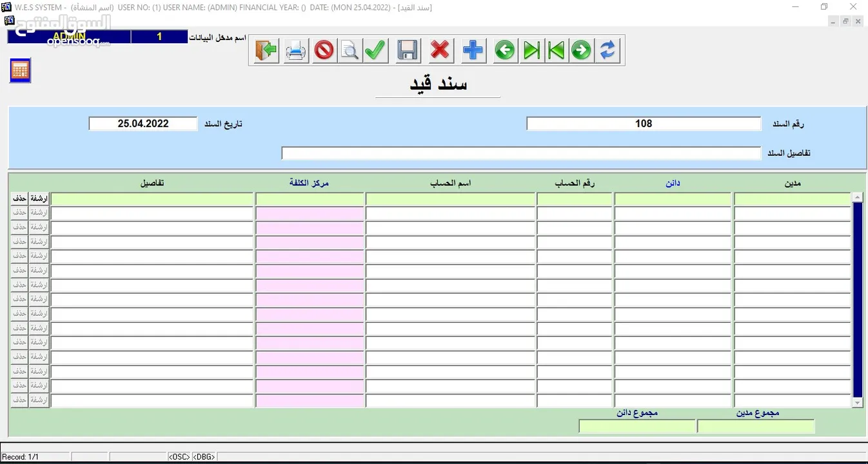The height and width of the screenshot is (464, 868).
Task: Click the <DBG> status bar indicator
Action: [x=204, y=457]
